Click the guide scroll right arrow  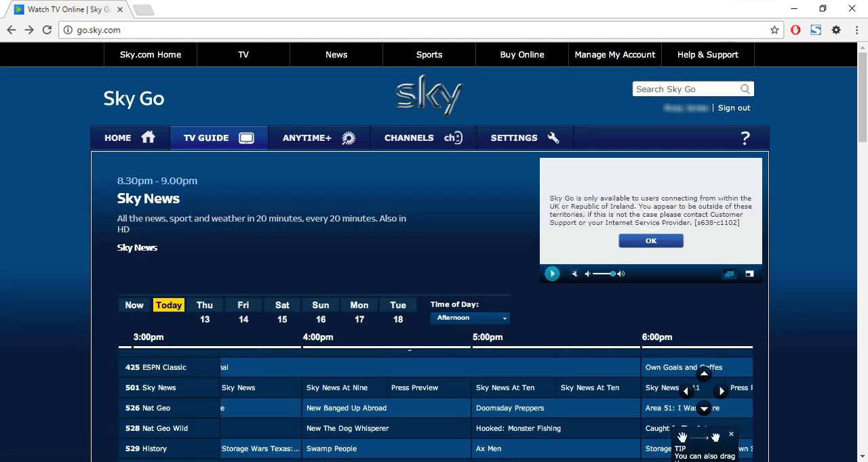(x=721, y=391)
